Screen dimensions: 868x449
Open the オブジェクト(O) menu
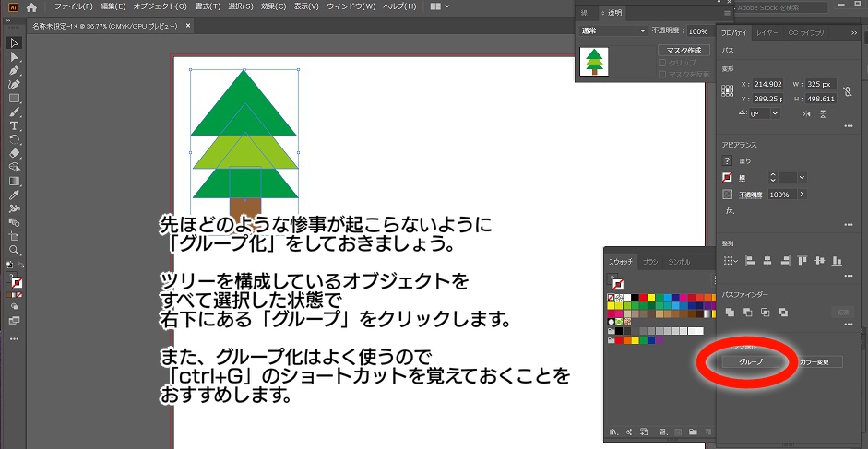coord(160,6)
